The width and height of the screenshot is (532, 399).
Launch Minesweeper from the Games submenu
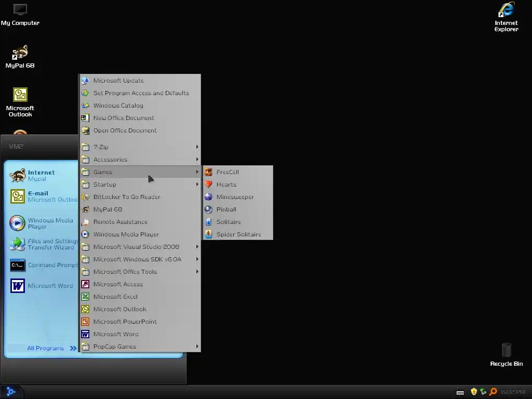click(238, 197)
